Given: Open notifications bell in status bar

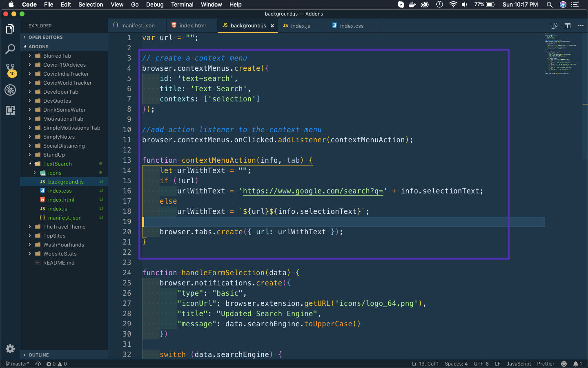Looking at the screenshot, I should pos(577,364).
